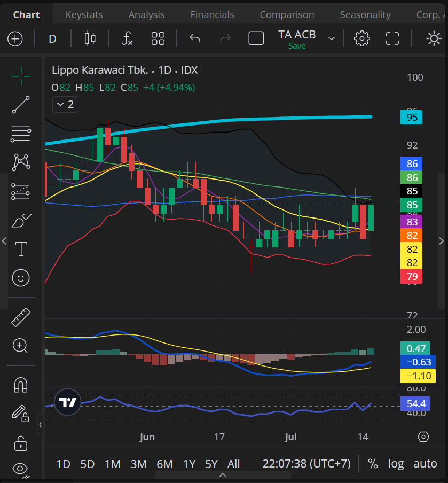Screen dimensions: 448x483
Task: Open the Compare or Add Symbol button
Action: click(15, 39)
